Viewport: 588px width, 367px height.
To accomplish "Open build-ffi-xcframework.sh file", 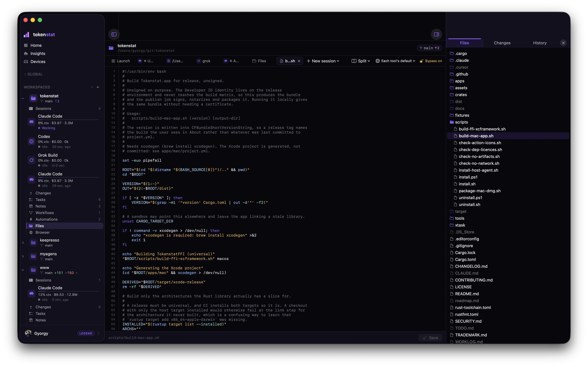I will [508, 129].
